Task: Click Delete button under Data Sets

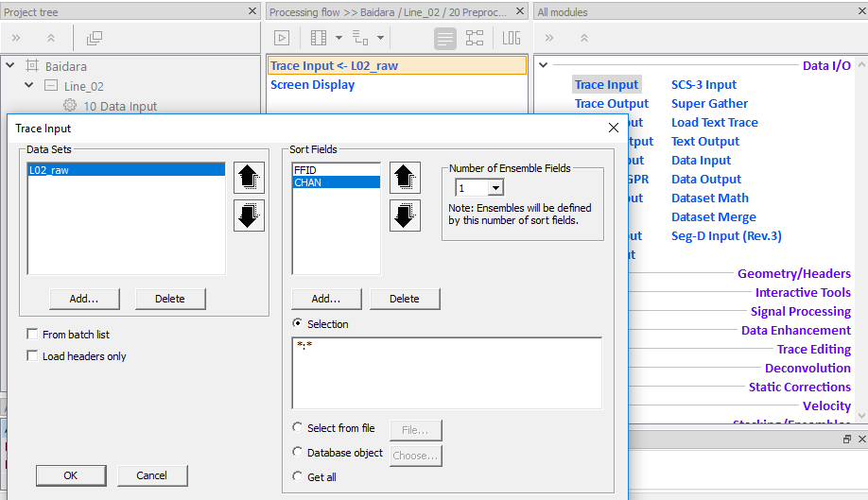Action: (x=170, y=299)
